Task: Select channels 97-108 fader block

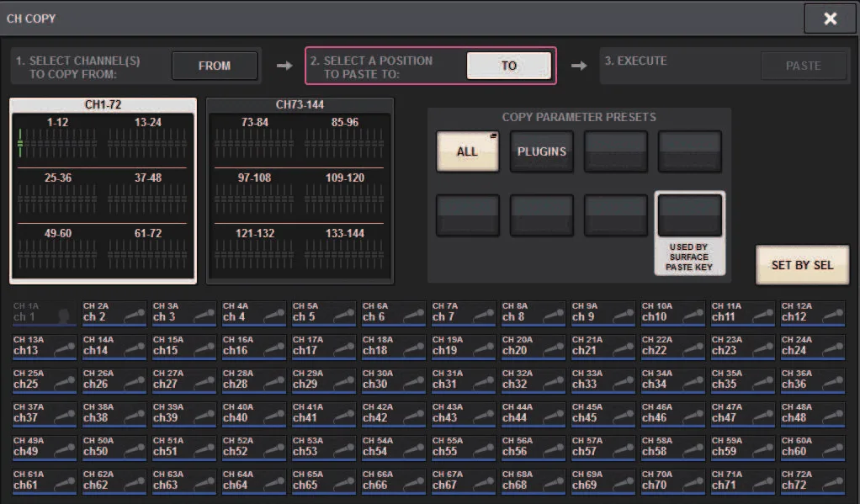Action: (x=254, y=194)
